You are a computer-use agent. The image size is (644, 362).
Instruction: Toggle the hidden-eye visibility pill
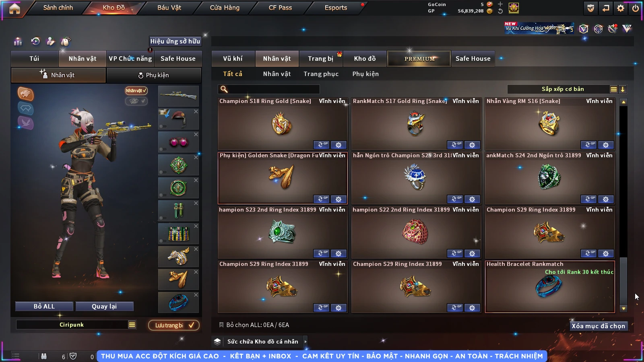click(136, 101)
